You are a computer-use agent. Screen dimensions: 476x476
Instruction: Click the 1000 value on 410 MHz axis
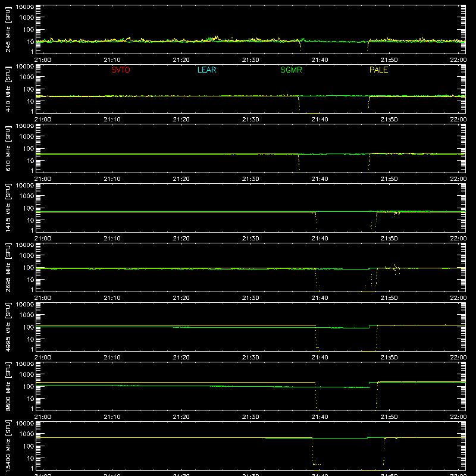click(27, 77)
